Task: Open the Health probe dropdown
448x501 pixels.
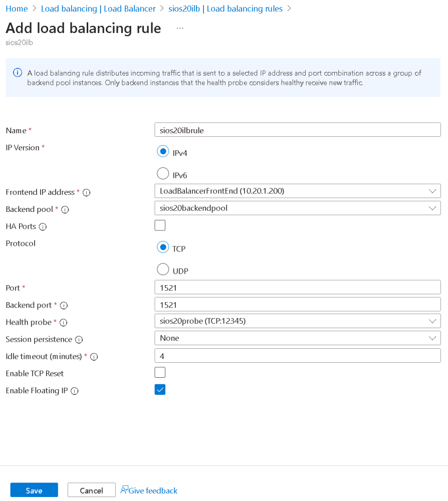Action: (x=297, y=321)
